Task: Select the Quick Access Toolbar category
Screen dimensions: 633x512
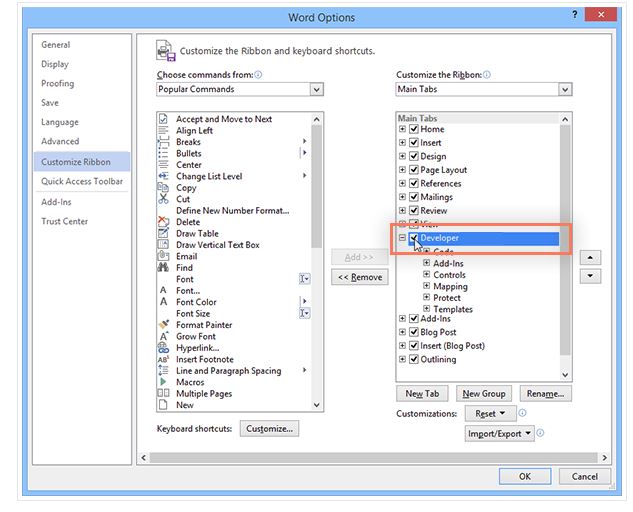Action: point(82,181)
